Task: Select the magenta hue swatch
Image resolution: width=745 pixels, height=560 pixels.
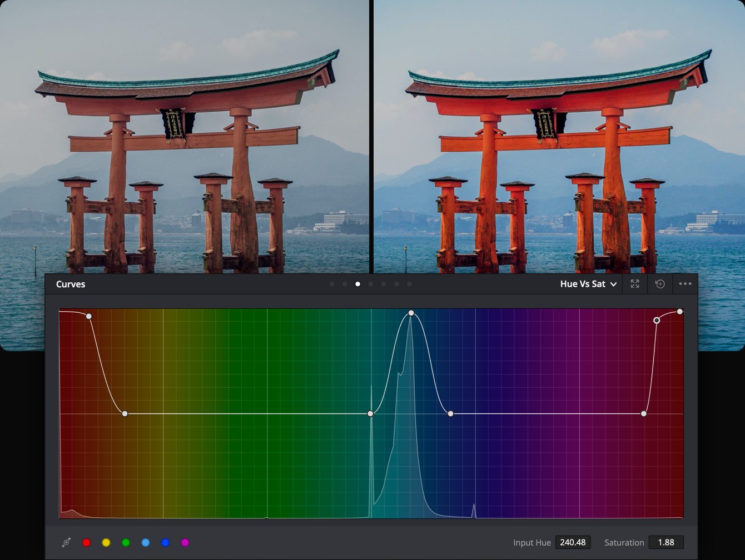Action: [186, 543]
